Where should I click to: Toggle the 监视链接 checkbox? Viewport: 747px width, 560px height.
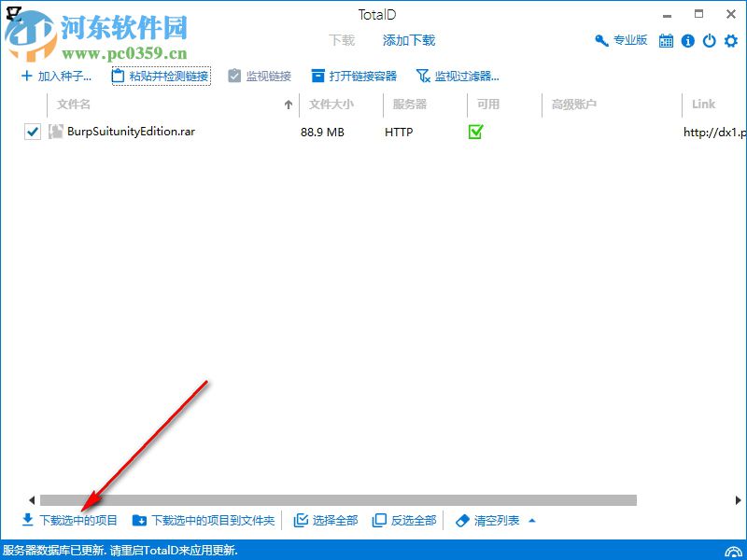233,75
